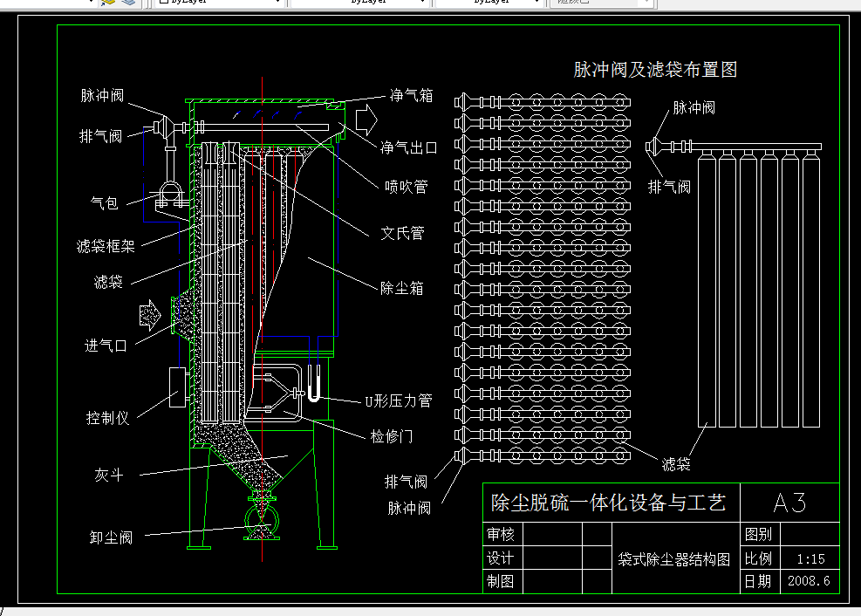Image resolution: width=861 pixels, height=616 pixels.
Task: Select the 滤袋框架 label
Action: pos(106,246)
